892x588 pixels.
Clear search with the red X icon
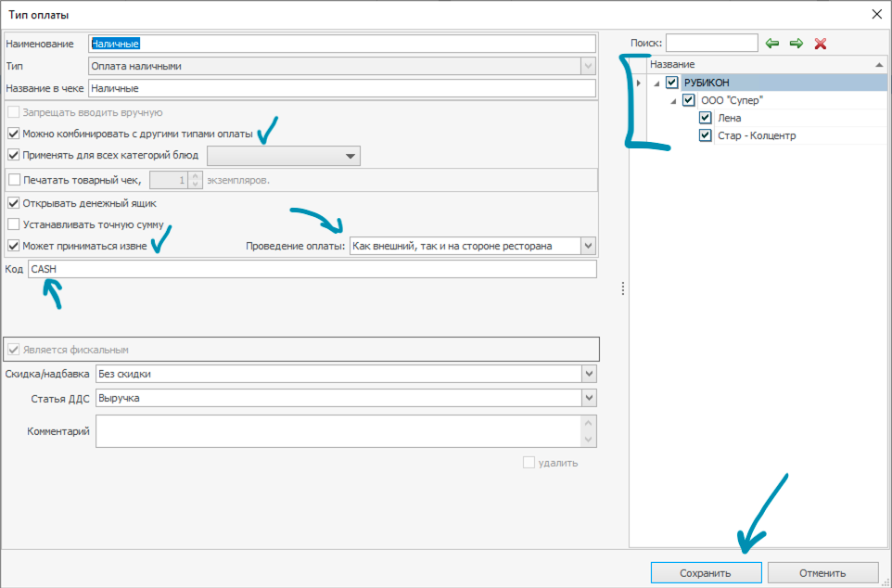(x=820, y=44)
